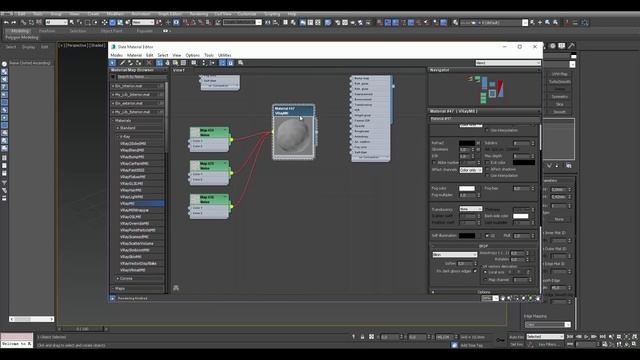Toggle Parameter Editor panel icon
Image resolution: width=640 pixels, height=360 pixels.
coord(230,63)
